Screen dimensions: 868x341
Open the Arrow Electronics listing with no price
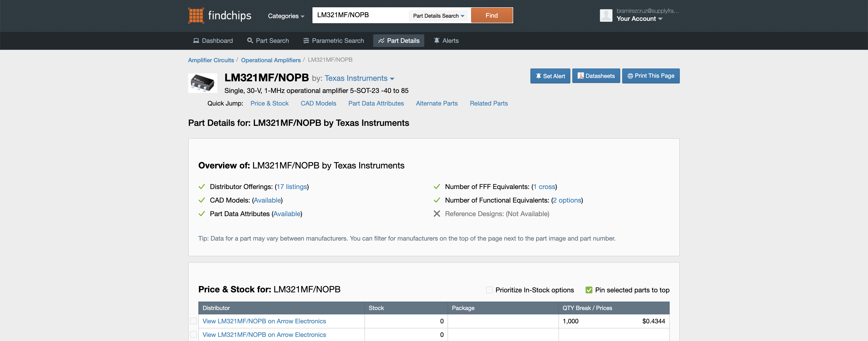(264, 335)
